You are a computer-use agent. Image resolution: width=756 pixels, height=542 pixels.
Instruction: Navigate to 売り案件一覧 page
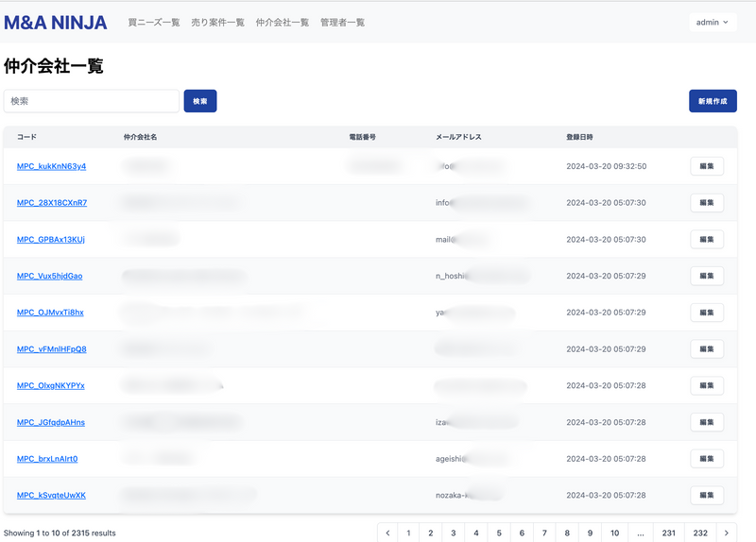click(x=217, y=22)
